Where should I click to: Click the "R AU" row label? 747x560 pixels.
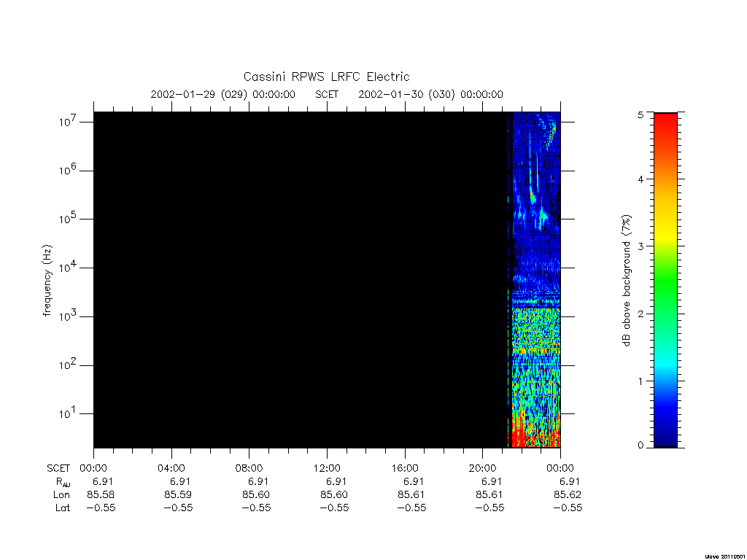pos(63,482)
